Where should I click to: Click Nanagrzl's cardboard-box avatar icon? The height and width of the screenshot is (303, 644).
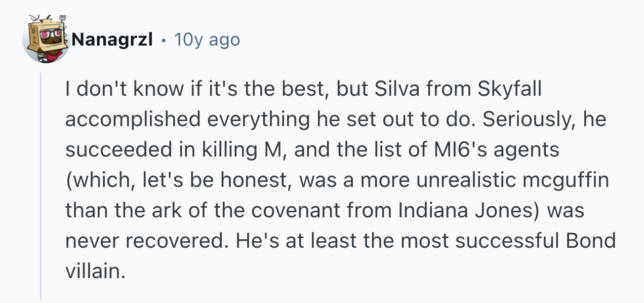(x=46, y=40)
